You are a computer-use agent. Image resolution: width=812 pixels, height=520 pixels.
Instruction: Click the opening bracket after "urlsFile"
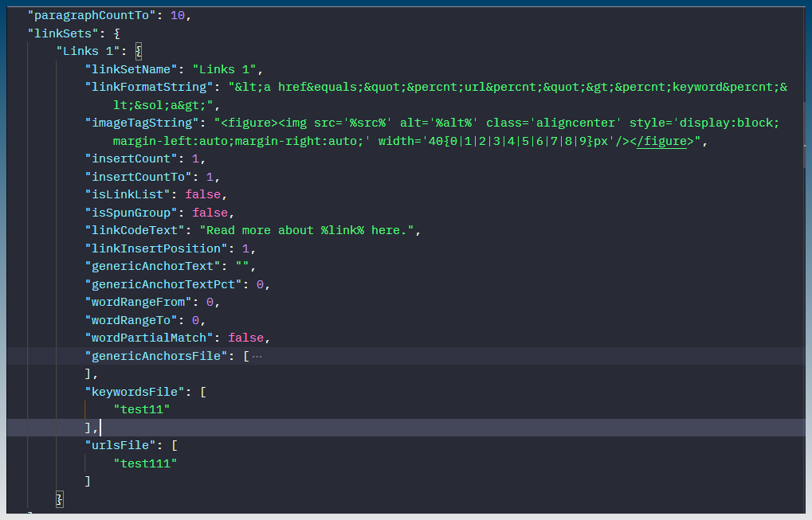click(174, 446)
